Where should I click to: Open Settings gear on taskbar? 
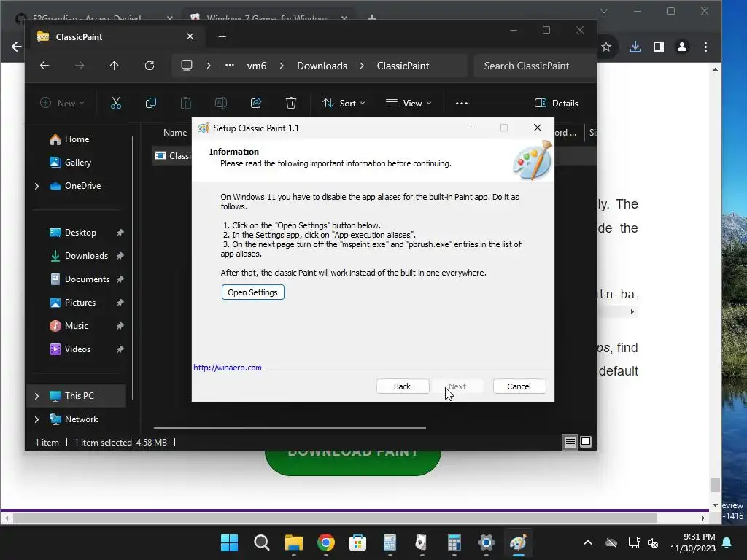pos(487,542)
